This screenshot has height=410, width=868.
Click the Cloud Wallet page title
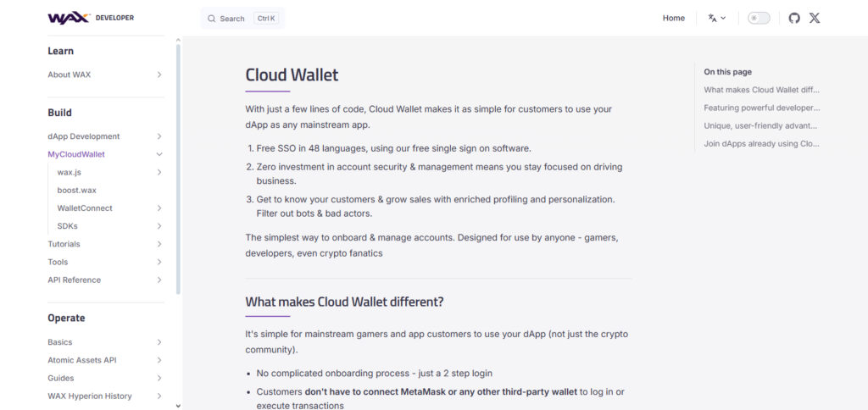point(292,75)
